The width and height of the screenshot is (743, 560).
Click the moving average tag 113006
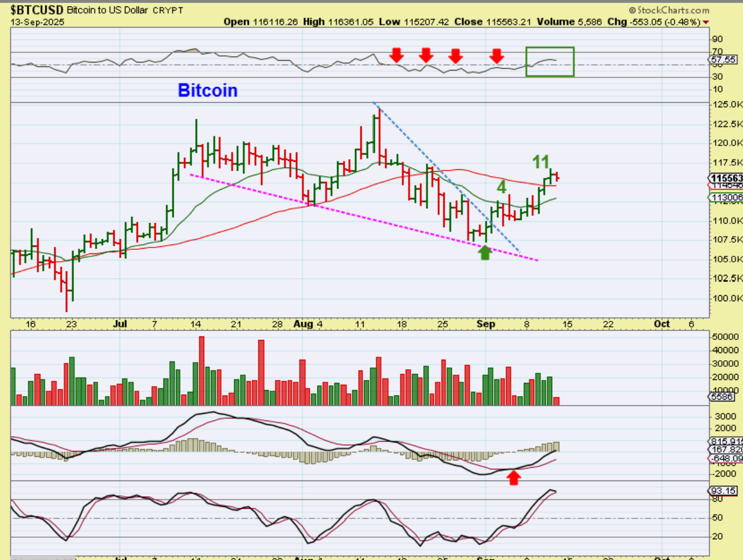(726, 197)
